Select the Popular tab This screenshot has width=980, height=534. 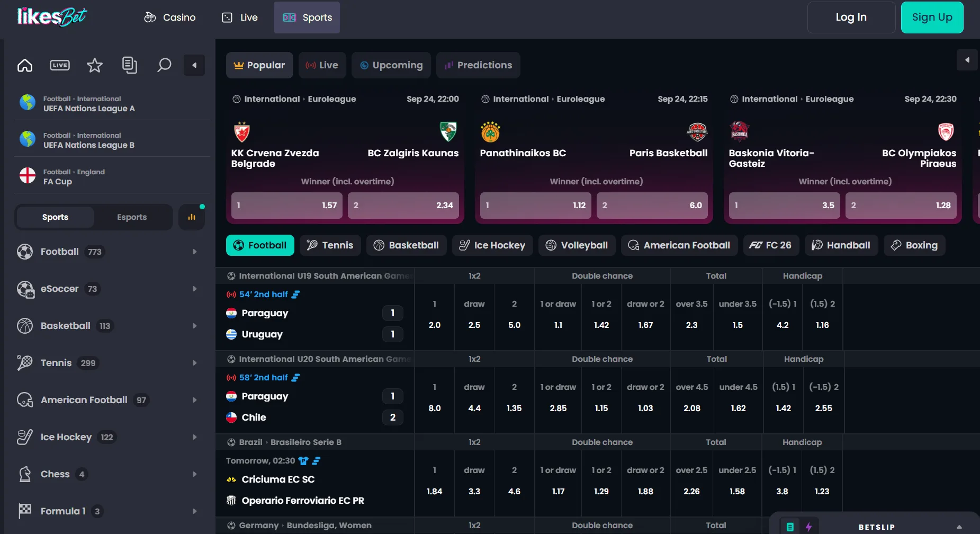259,65
